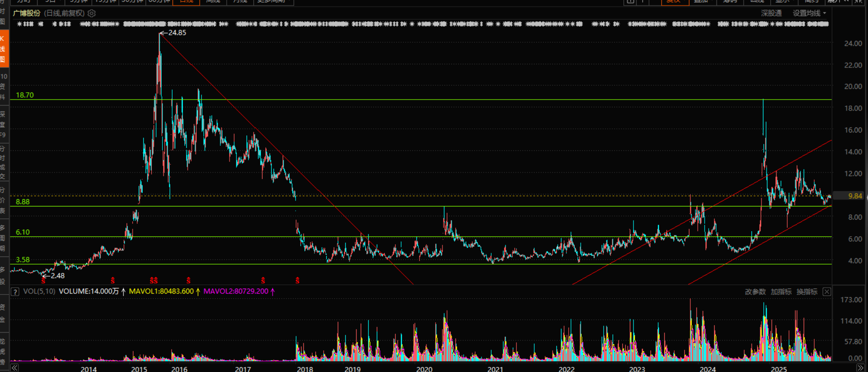Viewport: 868px width, 372px height.
Task: Close the VOL indicator panel
Action: point(827,292)
